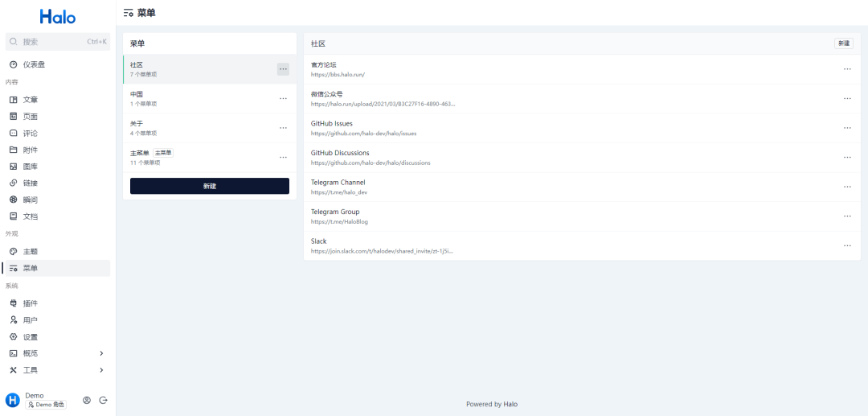This screenshot has height=416, width=868.
Task: Open user profile icon near Demo
Action: tap(86, 401)
